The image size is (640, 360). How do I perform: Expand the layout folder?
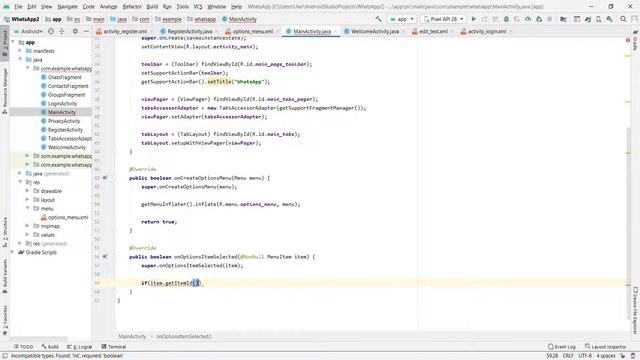(x=27, y=200)
